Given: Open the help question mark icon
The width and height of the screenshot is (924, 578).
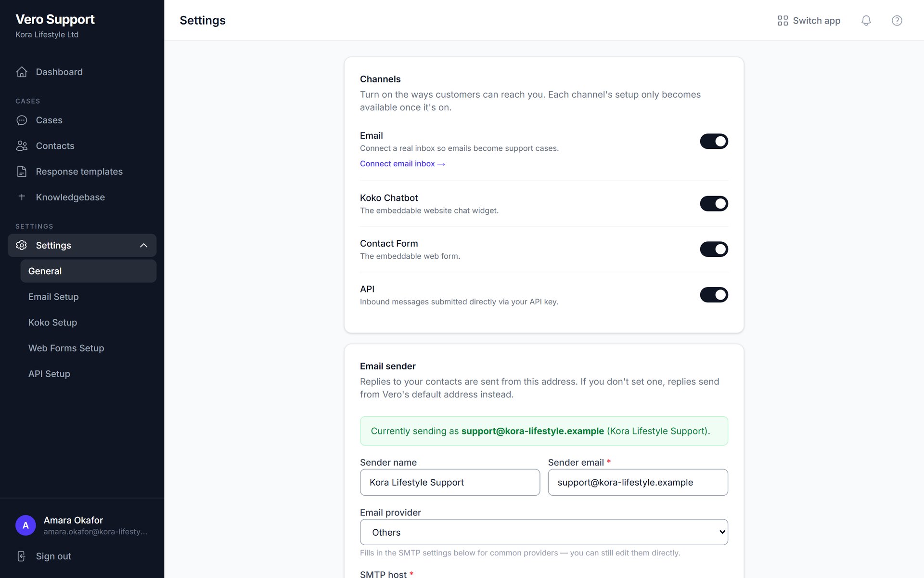Looking at the screenshot, I should pyautogui.click(x=897, y=20).
